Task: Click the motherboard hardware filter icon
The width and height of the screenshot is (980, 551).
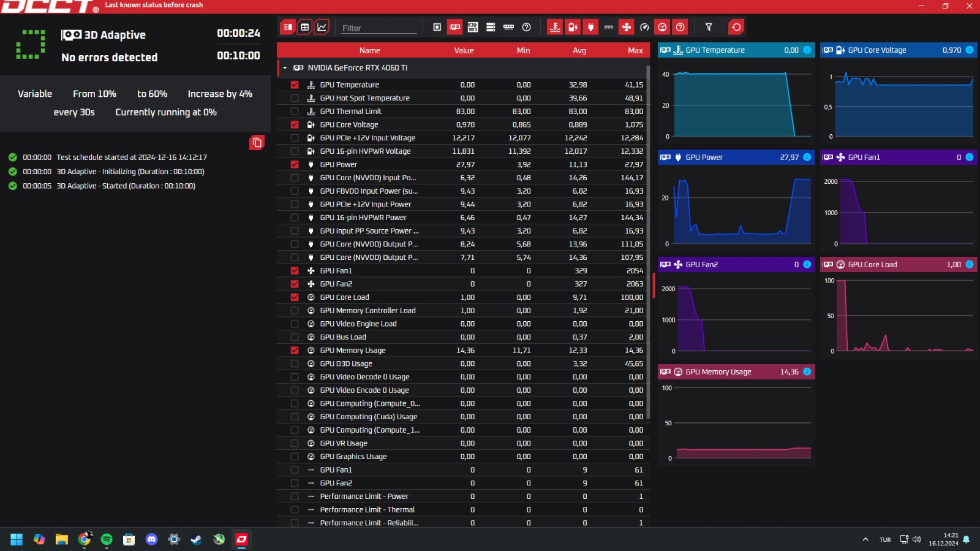Action: coord(473,27)
